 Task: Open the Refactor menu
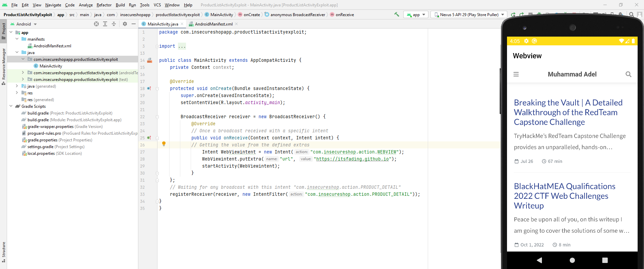click(x=104, y=5)
